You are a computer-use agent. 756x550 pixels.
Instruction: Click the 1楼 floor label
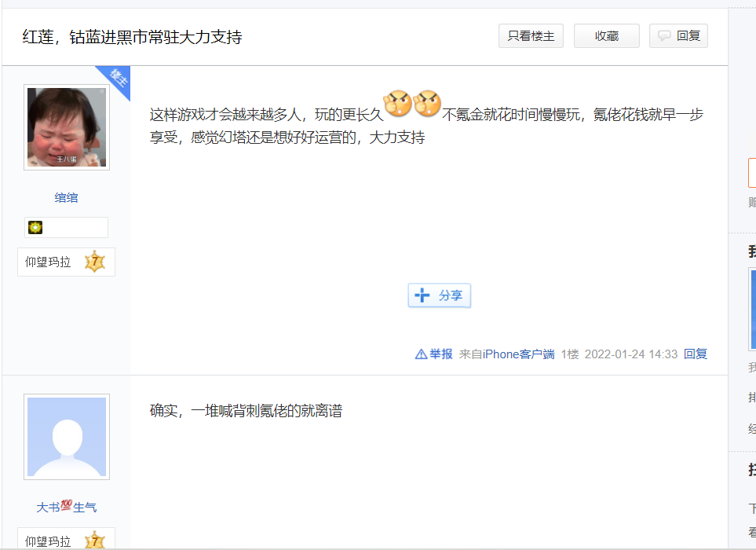pyautogui.click(x=570, y=354)
